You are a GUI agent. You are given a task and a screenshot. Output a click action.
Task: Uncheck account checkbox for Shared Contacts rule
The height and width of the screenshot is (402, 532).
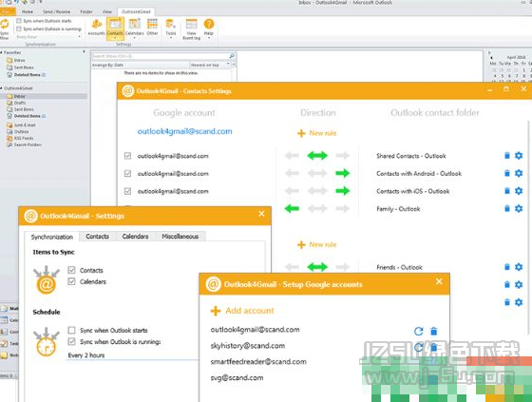pos(127,156)
